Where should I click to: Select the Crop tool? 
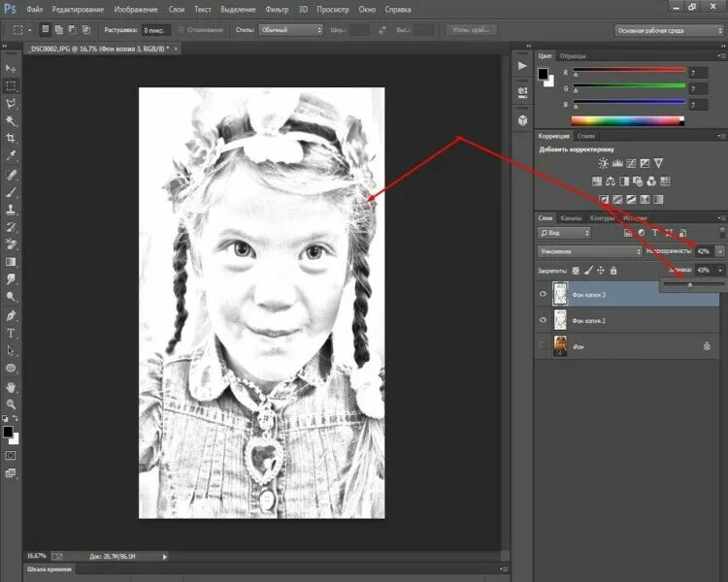(x=11, y=138)
